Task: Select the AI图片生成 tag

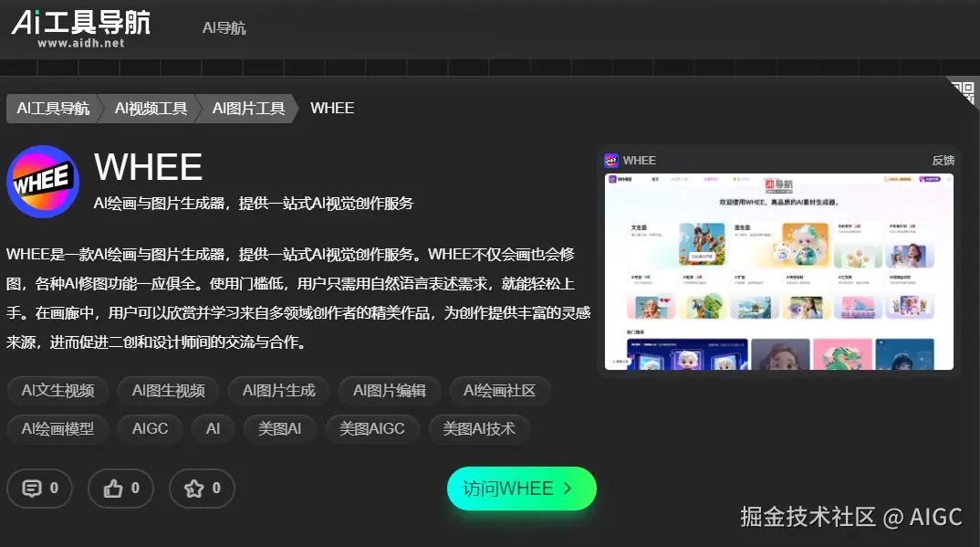Action: (x=278, y=391)
